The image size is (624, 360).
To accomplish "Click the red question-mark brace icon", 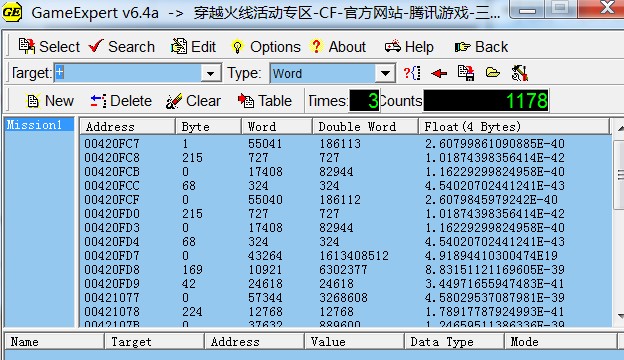I will pos(411,73).
